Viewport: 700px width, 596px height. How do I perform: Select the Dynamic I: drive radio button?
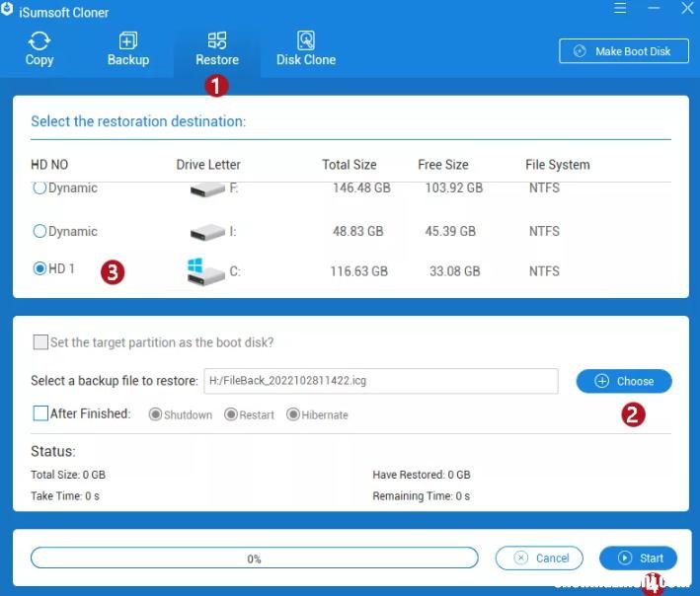point(39,231)
